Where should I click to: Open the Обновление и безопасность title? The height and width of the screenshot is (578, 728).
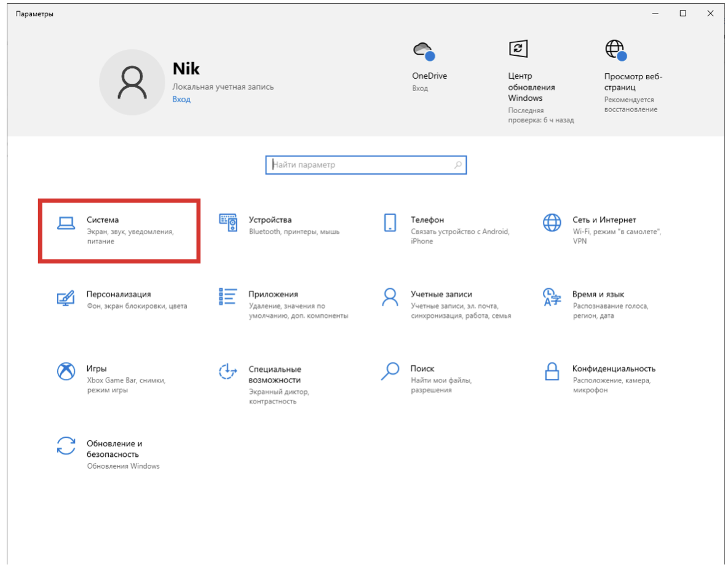(114, 448)
